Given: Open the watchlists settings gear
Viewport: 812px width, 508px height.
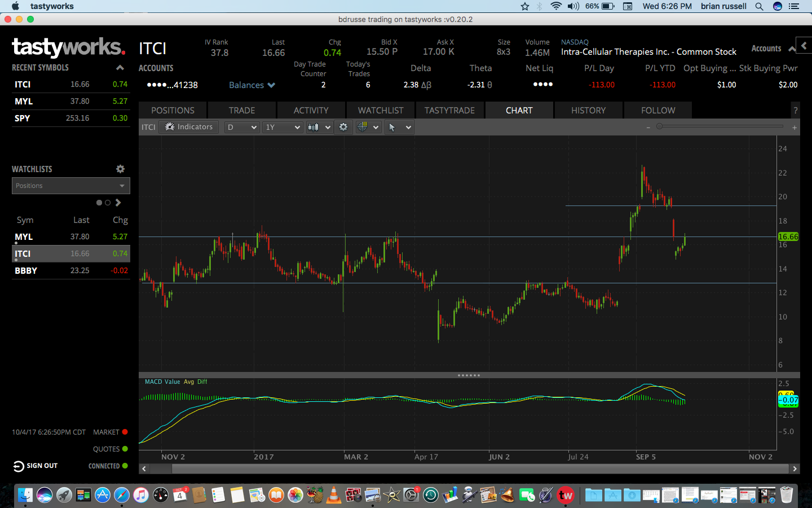Looking at the screenshot, I should point(120,169).
